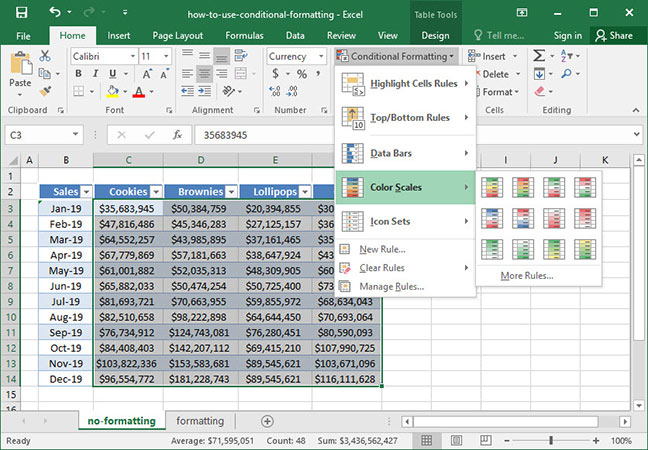Viewport: 648px width, 450px height.
Task: Click the Paste clipboard icon
Action: [x=20, y=64]
